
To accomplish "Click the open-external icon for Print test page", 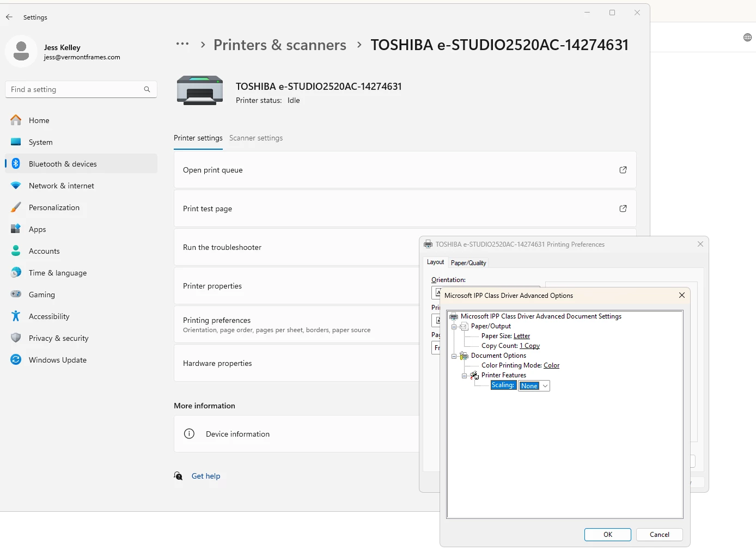I will pos(623,209).
